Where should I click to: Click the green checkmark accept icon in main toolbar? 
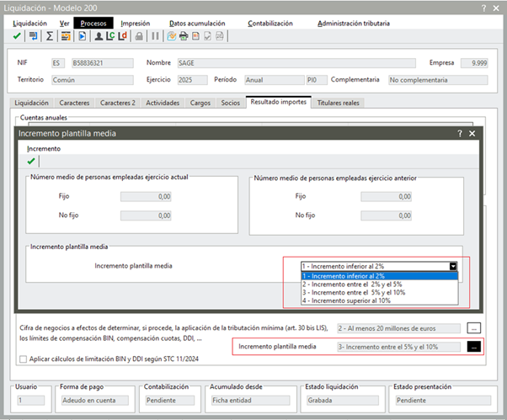click(x=18, y=37)
